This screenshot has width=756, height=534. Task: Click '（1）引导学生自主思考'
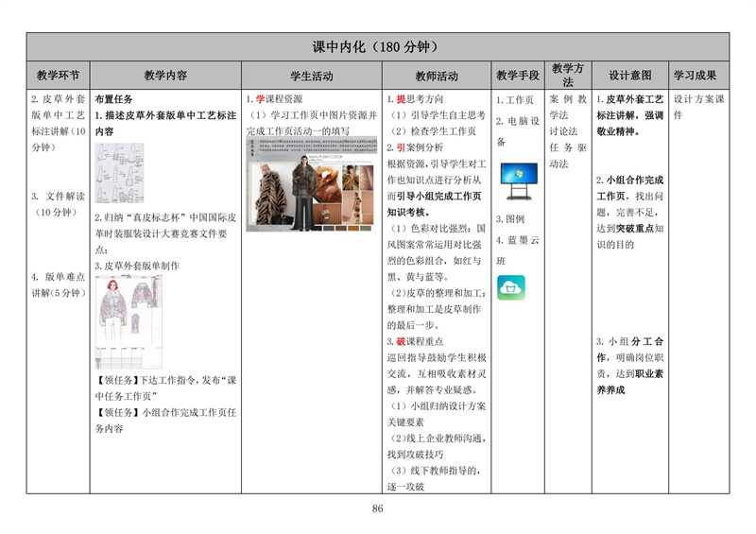coord(437,115)
